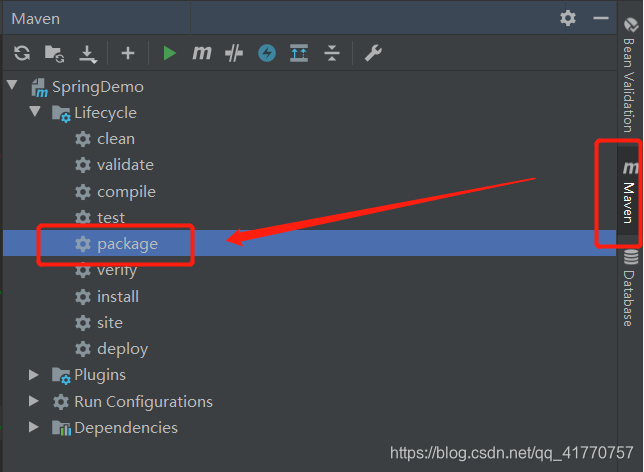Hide the Maven tool window
This screenshot has width=644, height=472.
(600, 18)
